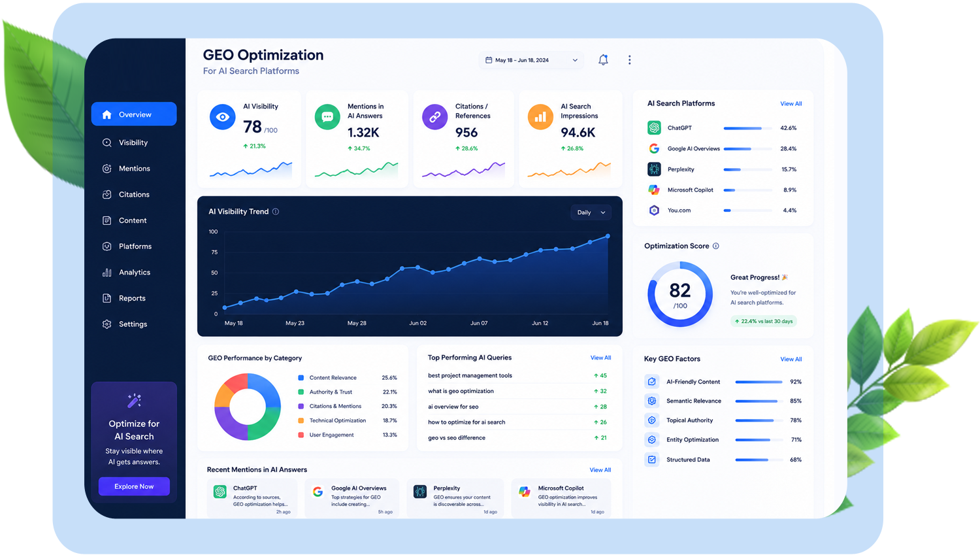Image resolution: width=980 pixels, height=557 pixels.
Task: Click the Google AI Overviews logo in platforms list
Action: coord(654,148)
